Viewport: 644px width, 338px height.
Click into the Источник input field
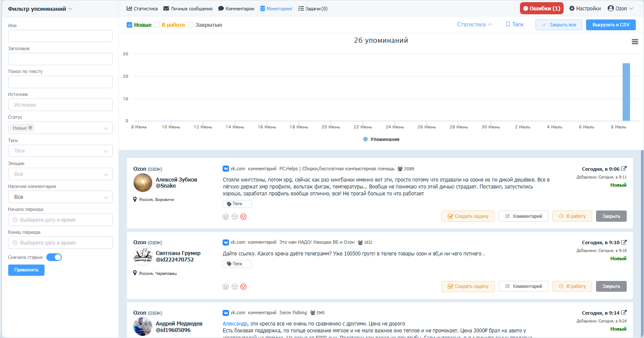coord(61,105)
